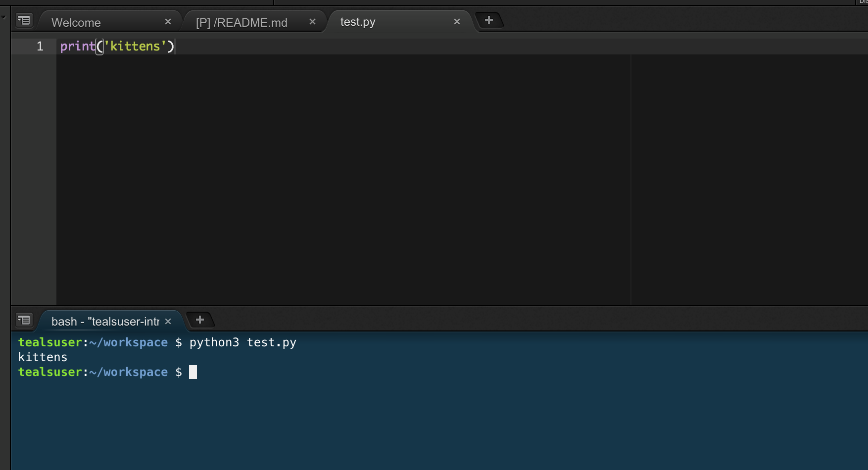This screenshot has height=470, width=868.
Task: Open the editor pane tab list menu
Action: pyautogui.click(x=23, y=20)
